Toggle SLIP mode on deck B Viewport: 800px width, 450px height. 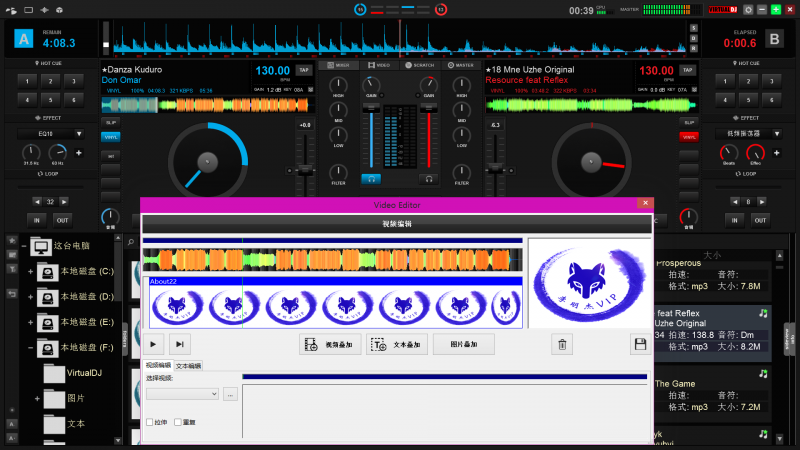(x=688, y=122)
